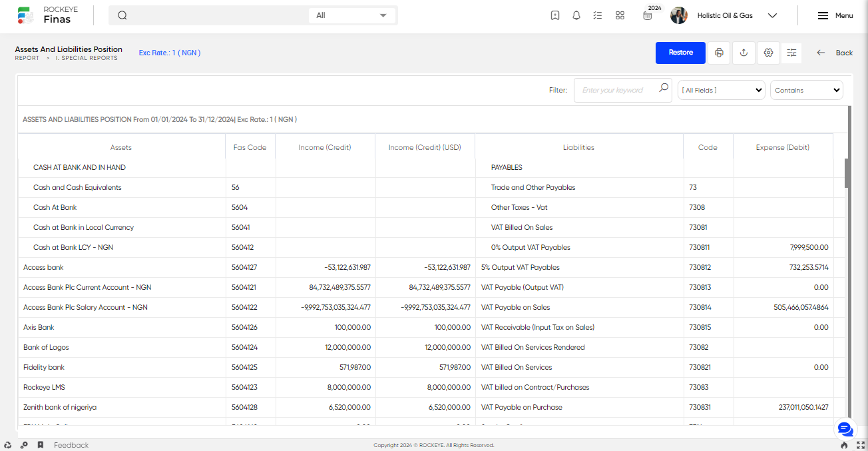Open the bookmarks icon in the header
868x451 pixels.
(x=555, y=15)
